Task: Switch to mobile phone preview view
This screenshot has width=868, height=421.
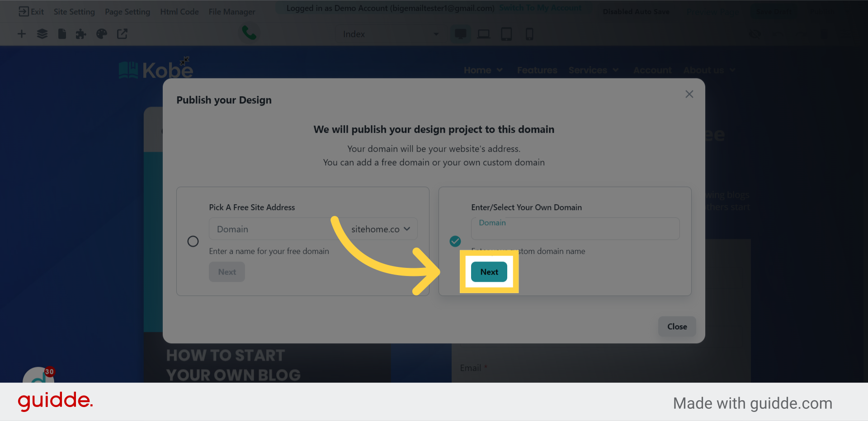Action: 529,34
